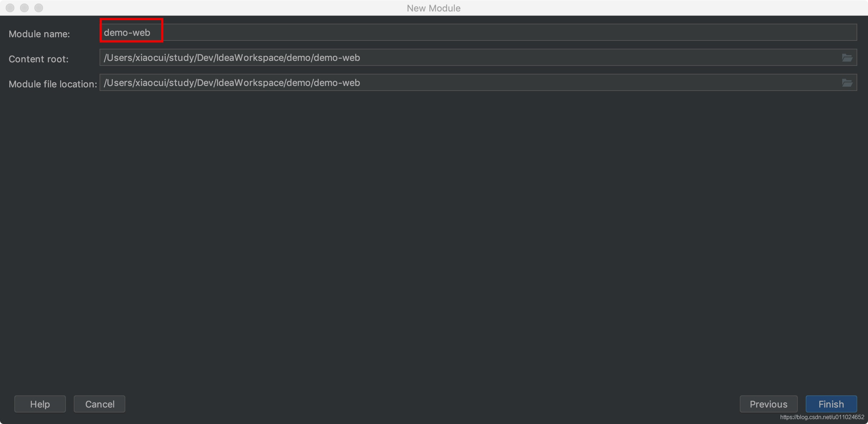Viewport: 868px width, 424px height.
Task: Browse for Content root folder
Action: coord(847,58)
